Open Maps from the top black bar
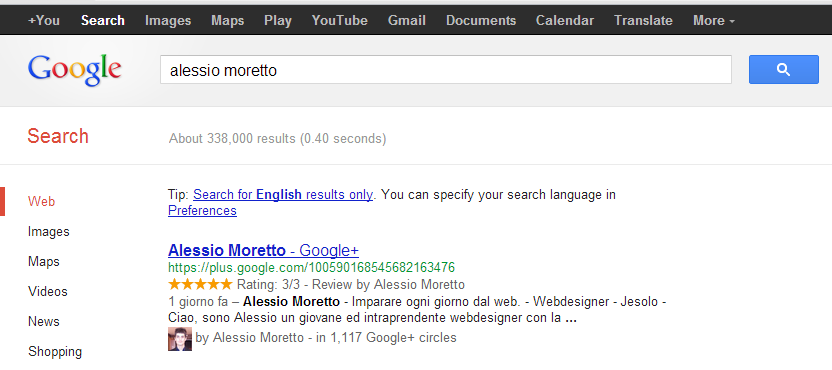Image resolution: width=832 pixels, height=370 pixels. tap(228, 21)
